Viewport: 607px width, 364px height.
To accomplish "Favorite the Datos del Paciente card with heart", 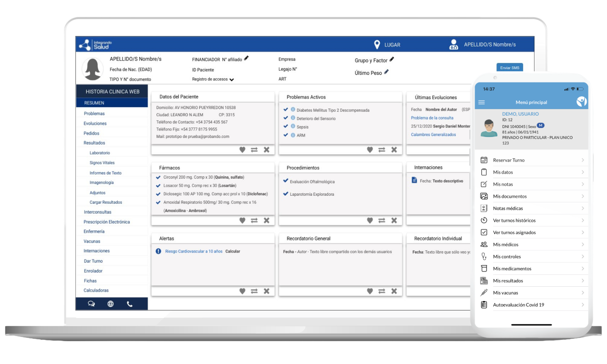I will coord(242,150).
